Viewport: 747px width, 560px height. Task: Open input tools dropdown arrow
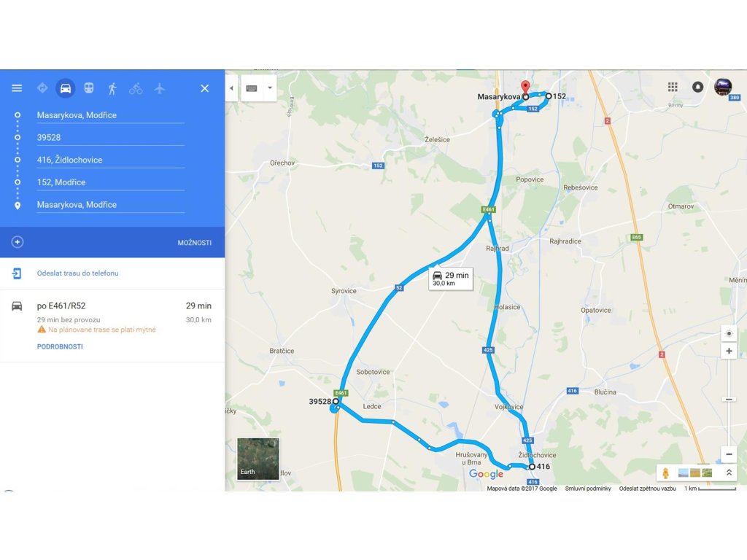270,88
